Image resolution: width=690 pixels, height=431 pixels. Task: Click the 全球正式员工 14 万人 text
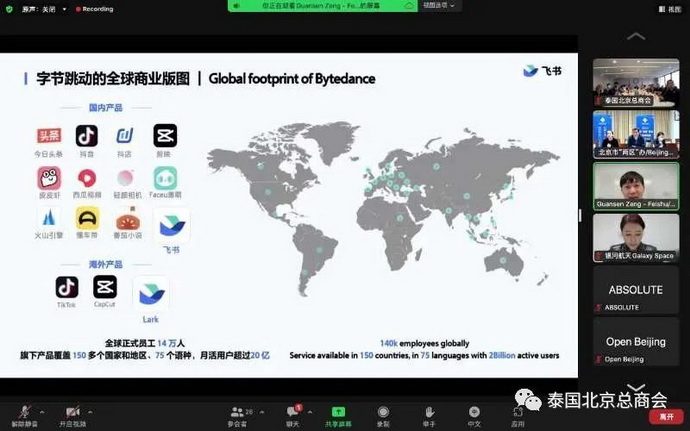click(x=145, y=343)
